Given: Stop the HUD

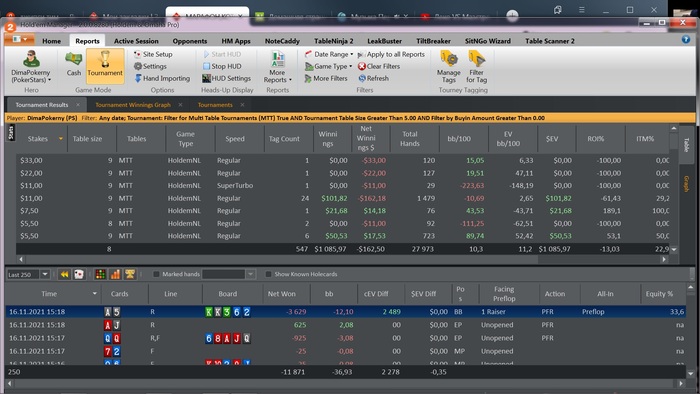Looking at the screenshot, I should (222, 66).
